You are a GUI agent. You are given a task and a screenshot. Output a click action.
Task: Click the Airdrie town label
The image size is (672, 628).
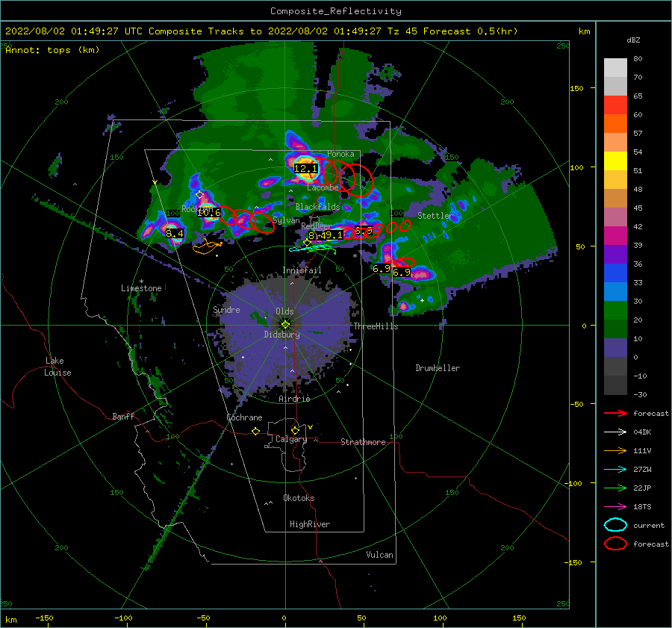pyautogui.click(x=294, y=399)
